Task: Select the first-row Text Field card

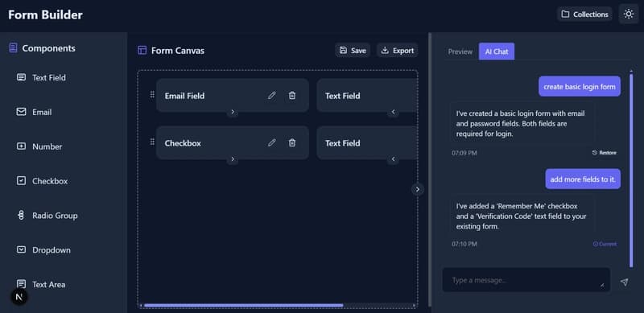Action: point(367,95)
